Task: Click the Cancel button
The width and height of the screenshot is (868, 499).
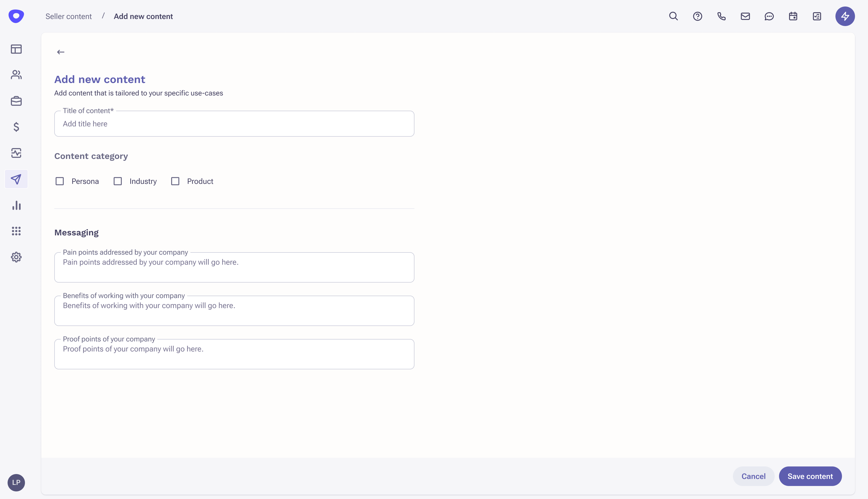Action: (753, 476)
